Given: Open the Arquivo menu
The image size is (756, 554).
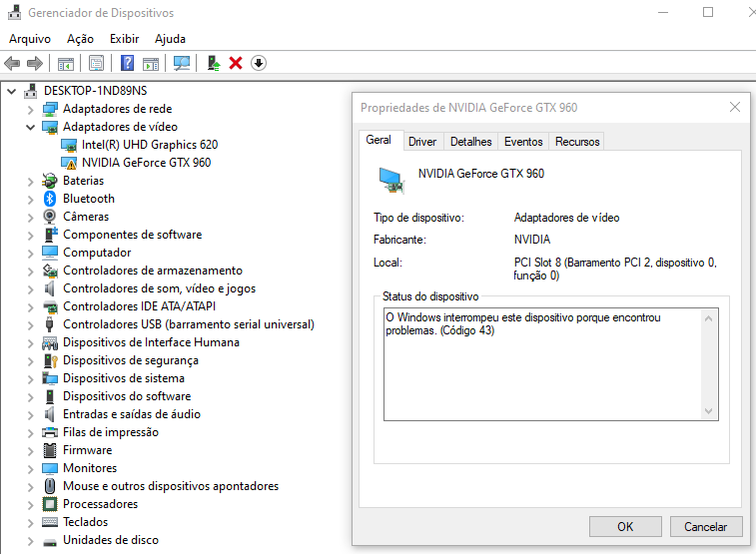Looking at the screenshot, I should coord(30,39).
